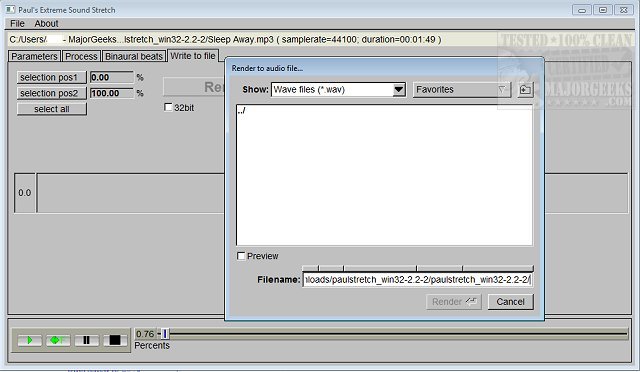The width and height of the screenshot is (640, 372).
Task: Switch to the Binaural beats tab
Action: (134, 56)
